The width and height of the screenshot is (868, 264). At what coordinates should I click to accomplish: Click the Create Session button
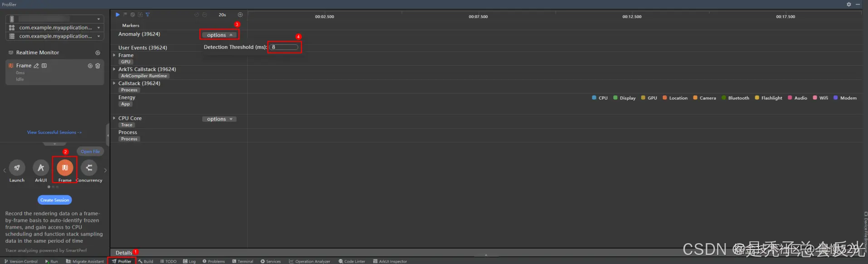(55, 200)
